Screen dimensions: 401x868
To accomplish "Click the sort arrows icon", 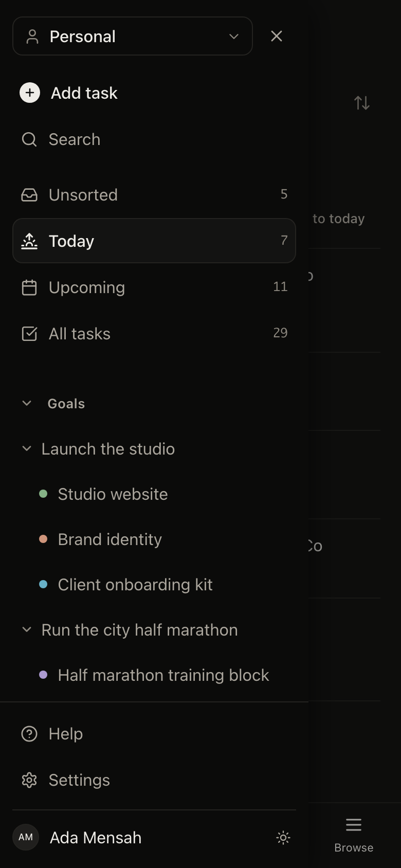I will coord(362,103).
